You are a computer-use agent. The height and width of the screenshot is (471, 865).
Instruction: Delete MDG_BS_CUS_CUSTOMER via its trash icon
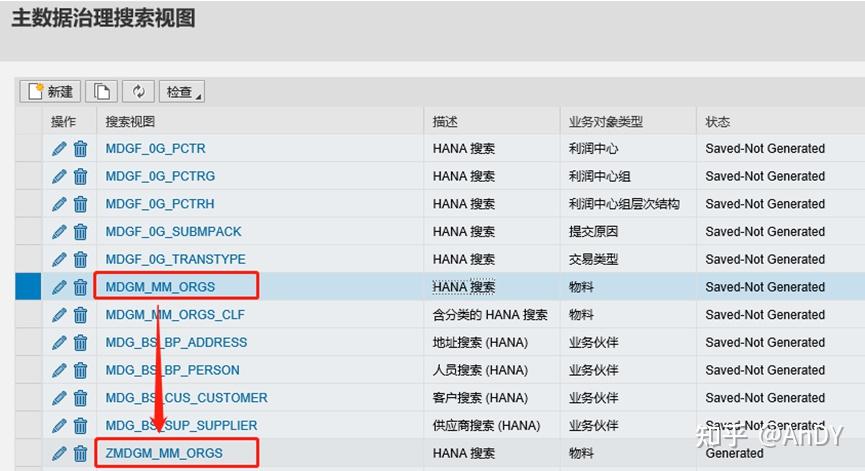pos(81,398)
